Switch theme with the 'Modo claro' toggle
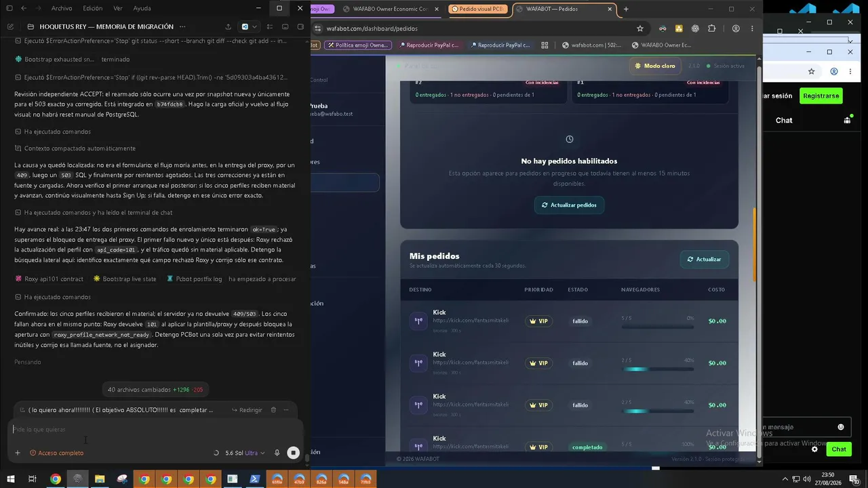The width and height of the screenshot is (868, 488). pos(656,66)
